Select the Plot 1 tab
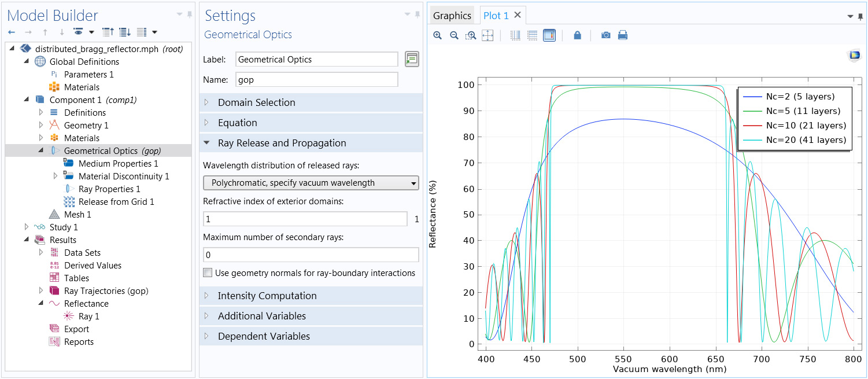868x379 pixels. pos(496,16)
